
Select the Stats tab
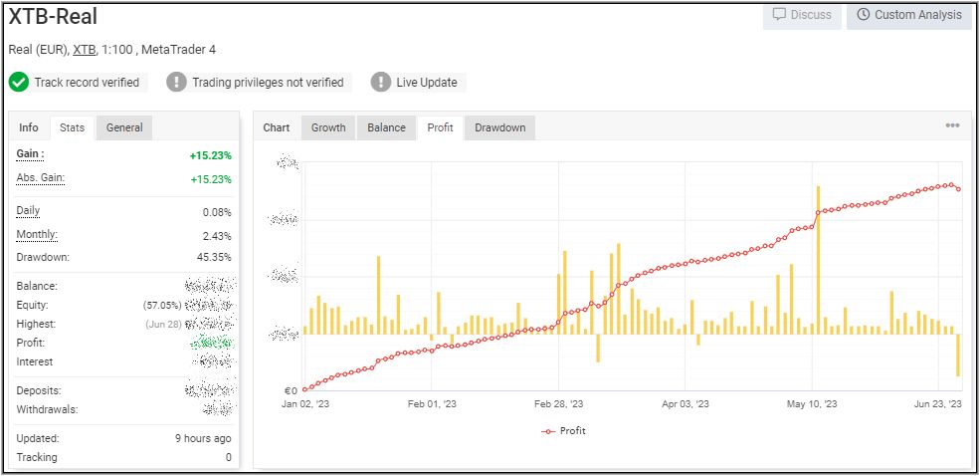click(x=72, y=127)
